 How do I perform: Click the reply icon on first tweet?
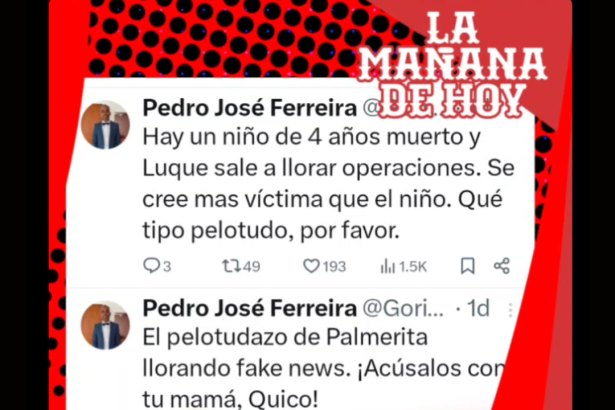tap(151, 266)
